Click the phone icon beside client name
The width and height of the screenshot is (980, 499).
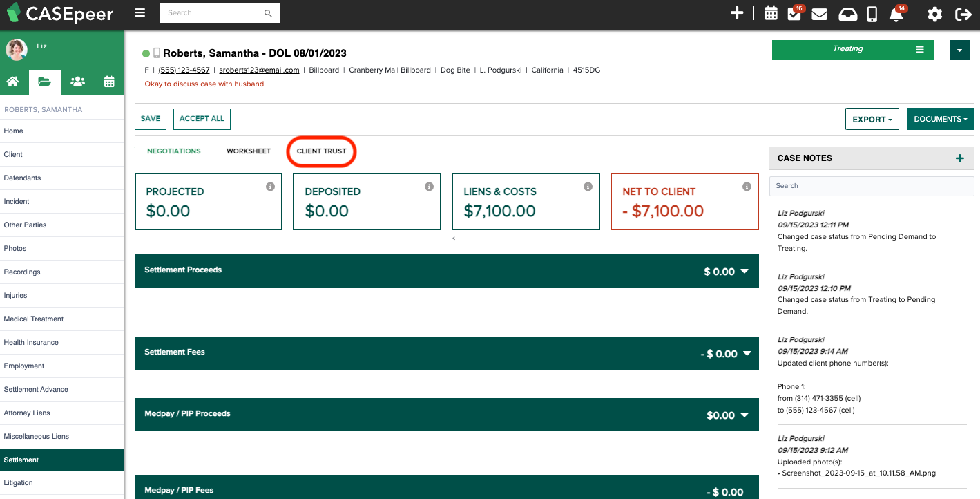(x=157, y=53)
